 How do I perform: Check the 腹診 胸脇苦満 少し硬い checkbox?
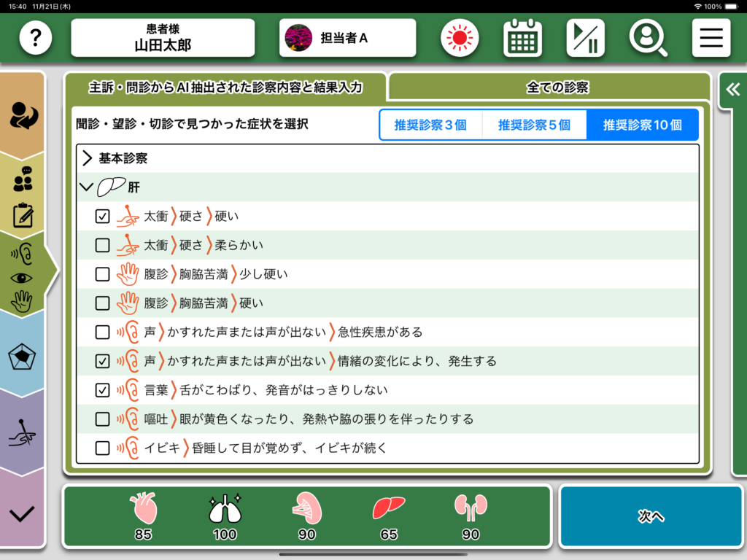click(x=103, y=274)
